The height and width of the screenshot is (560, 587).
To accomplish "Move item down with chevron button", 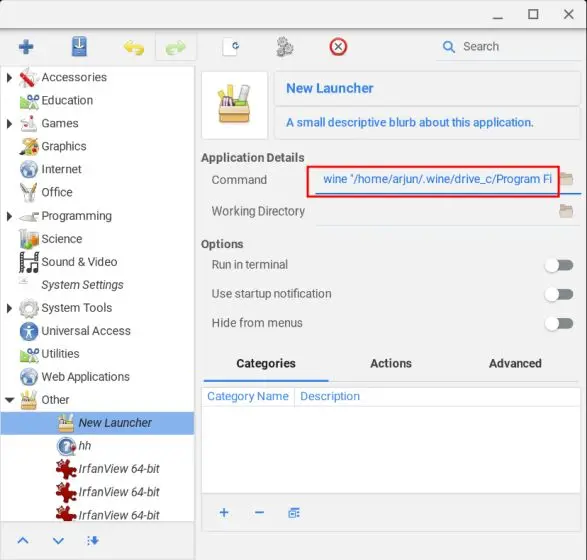I will pyautogui.click(x=58, y=541).
